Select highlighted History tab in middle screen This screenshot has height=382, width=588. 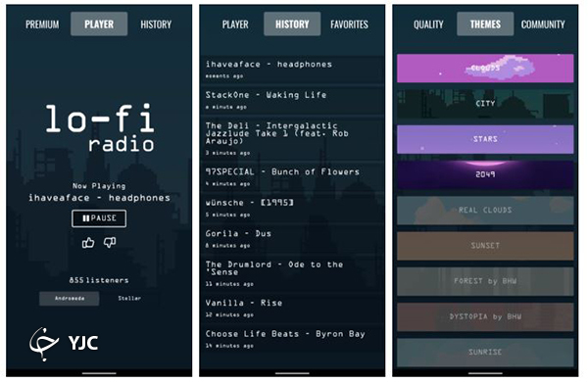click(x=292, y=24)
